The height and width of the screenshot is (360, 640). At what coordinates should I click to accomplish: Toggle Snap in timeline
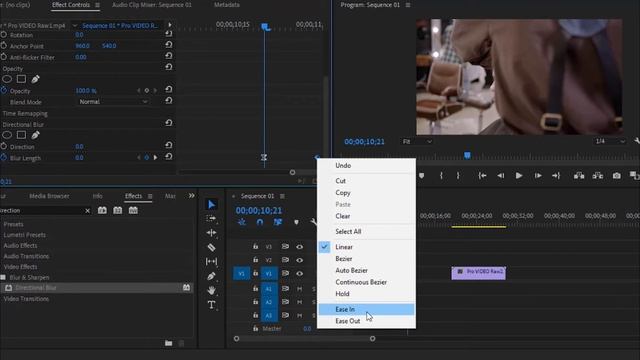click(260, 222)
